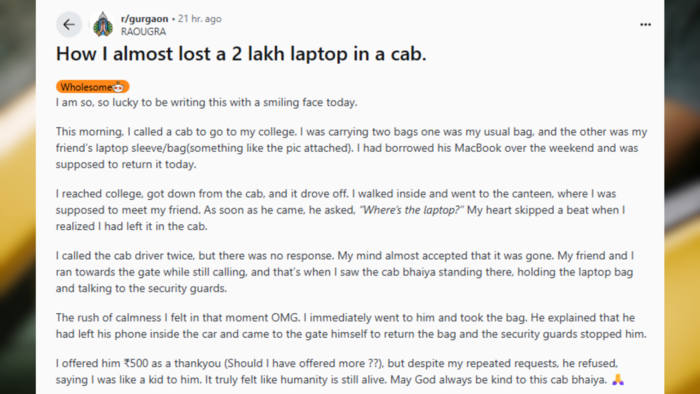Click the paragraph starting 'The rush of calmness'
700x394 pixels.
coord(351,326)
